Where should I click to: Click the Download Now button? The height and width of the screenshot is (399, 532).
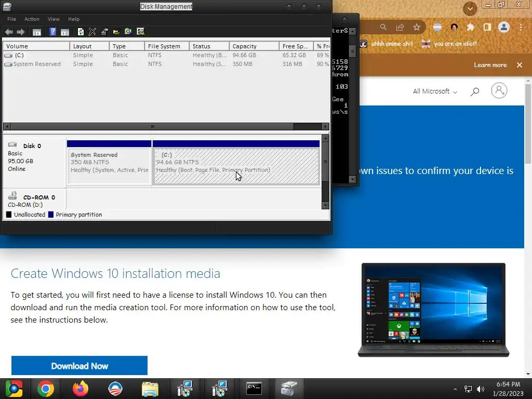coord(79,366)
